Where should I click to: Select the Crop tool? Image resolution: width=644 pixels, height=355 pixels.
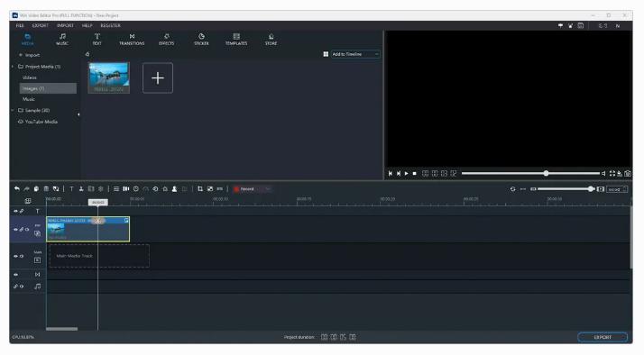(200, 189)
